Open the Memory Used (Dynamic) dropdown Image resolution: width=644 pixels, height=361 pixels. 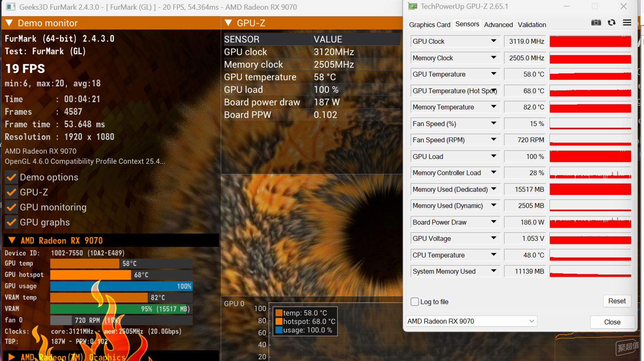pos(493,205)
